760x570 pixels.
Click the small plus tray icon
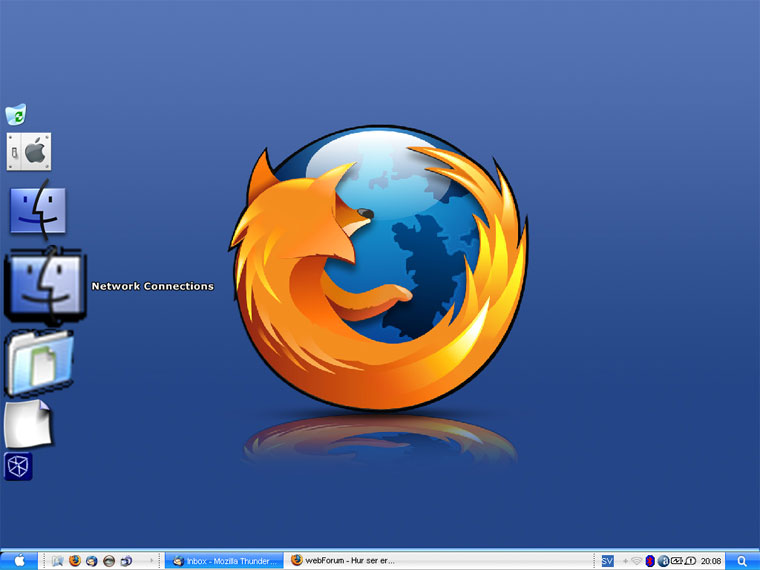tap(625, 561)
